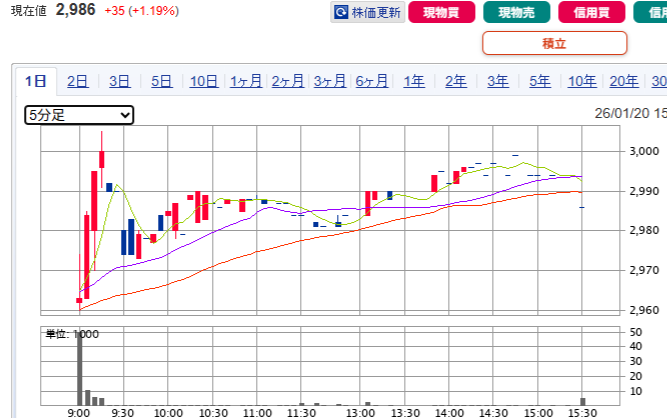This screenshot has height=418, width=667.
Task: Switch to the 2日 chart tab
Action: [78, 81]
